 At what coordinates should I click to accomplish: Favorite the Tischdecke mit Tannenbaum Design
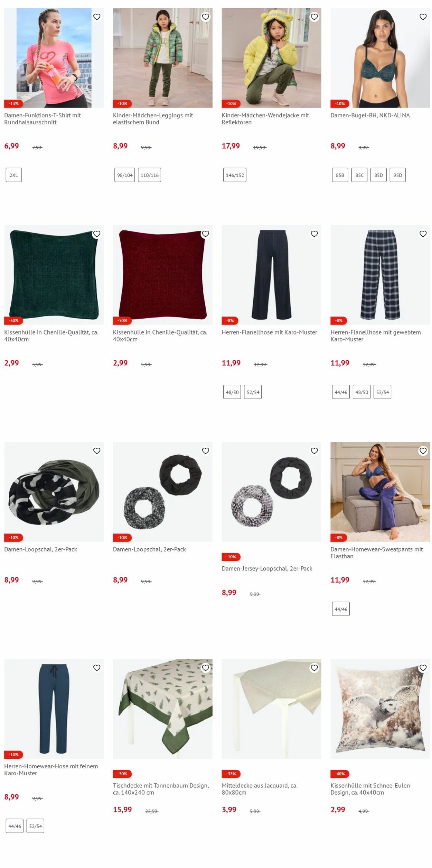(x=206, y=668)
